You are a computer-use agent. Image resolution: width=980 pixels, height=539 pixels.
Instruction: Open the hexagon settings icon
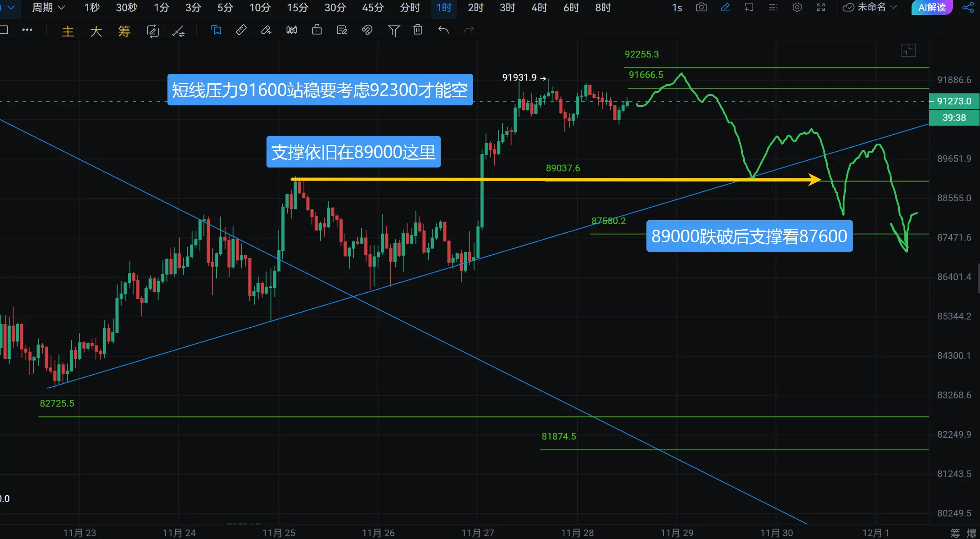tap(797, 8)
